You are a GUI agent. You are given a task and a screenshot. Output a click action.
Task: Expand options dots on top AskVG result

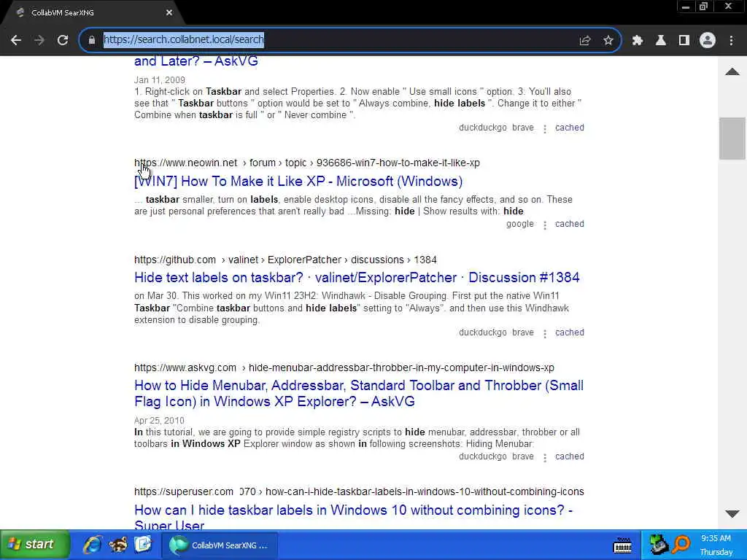click(x=544, y=128)
